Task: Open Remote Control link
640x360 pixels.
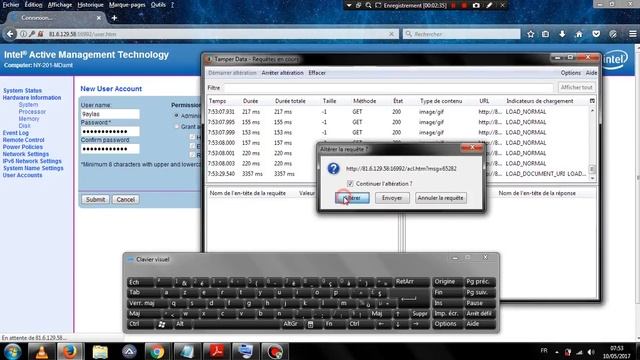Action: (x=23, y=140)
